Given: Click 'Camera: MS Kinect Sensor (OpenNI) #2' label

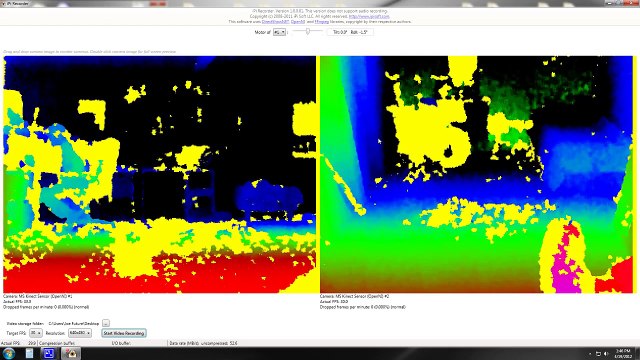Looking at the screenshot, I should (354, 296).
